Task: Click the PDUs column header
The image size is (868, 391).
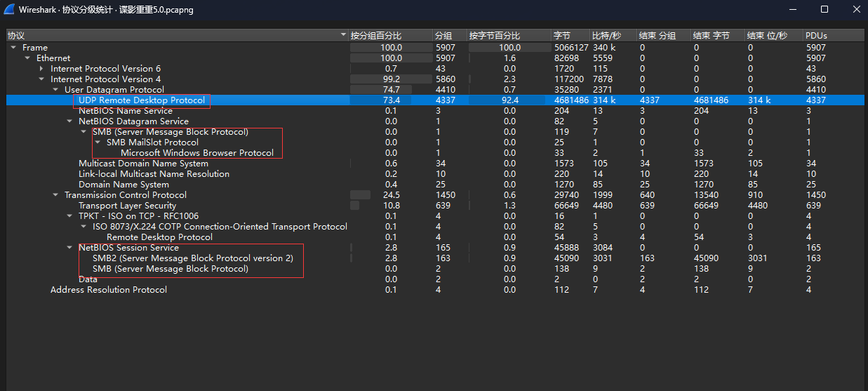Action: [815, 35]
